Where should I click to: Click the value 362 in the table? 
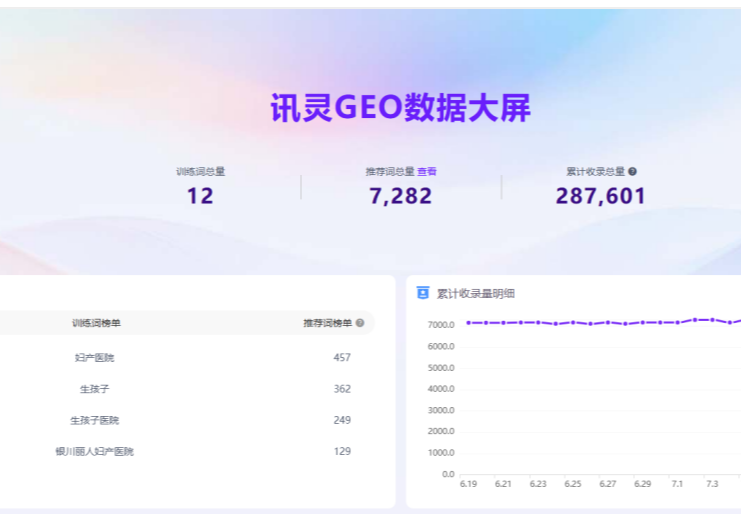(342, 389)
